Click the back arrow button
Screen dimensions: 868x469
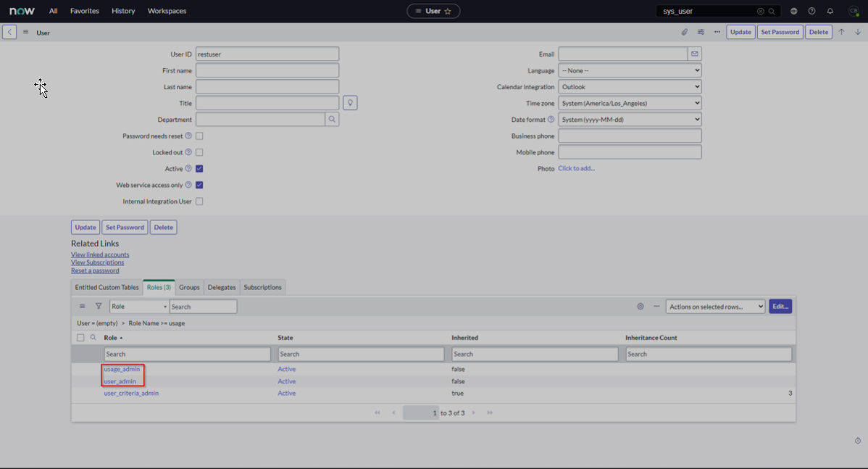point(9,32)
